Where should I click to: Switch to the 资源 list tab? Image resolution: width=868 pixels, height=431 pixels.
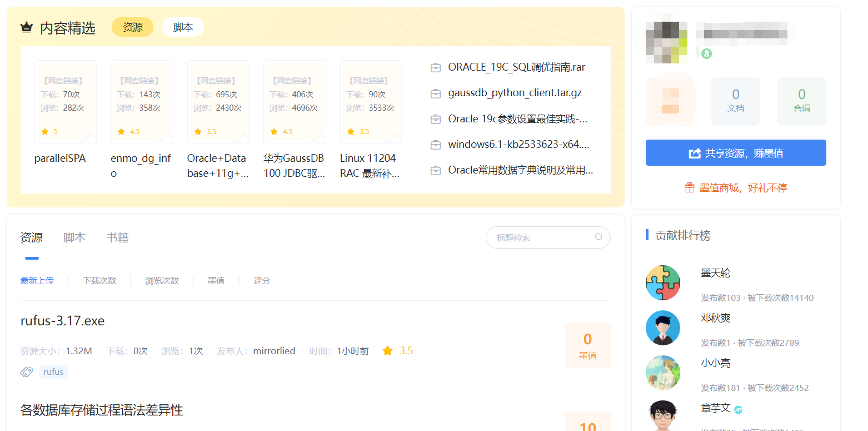coord(32,238)
